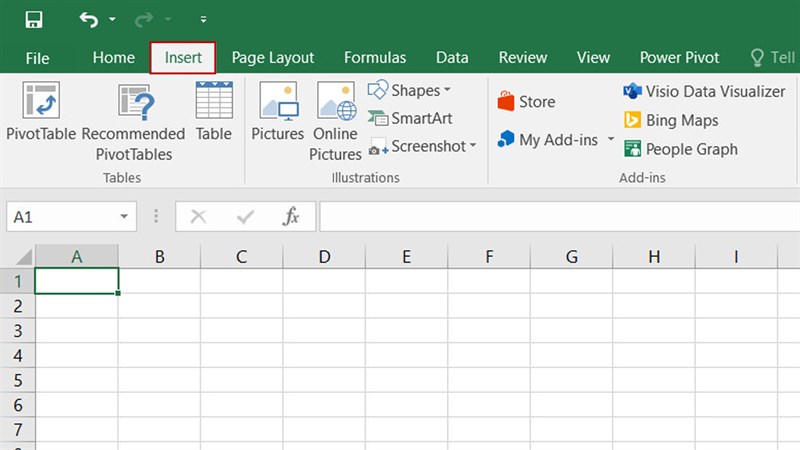Select column A header
This screenshot has height=450, width=800.
point(77,256)
